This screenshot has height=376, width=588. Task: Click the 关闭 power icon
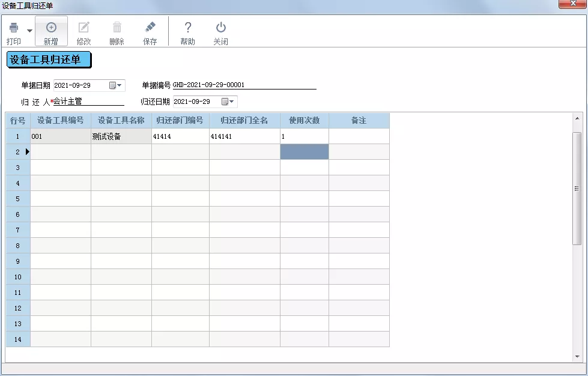click(221, 28)
